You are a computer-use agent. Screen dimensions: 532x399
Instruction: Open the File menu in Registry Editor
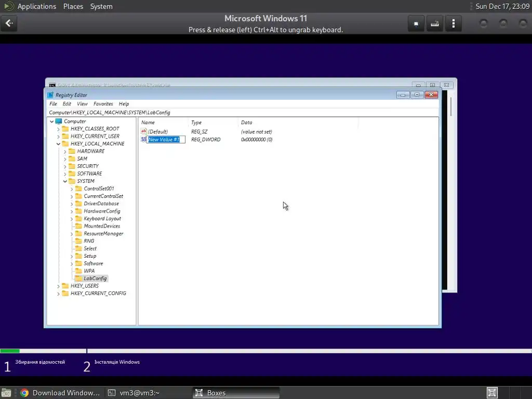click(54, 104)
